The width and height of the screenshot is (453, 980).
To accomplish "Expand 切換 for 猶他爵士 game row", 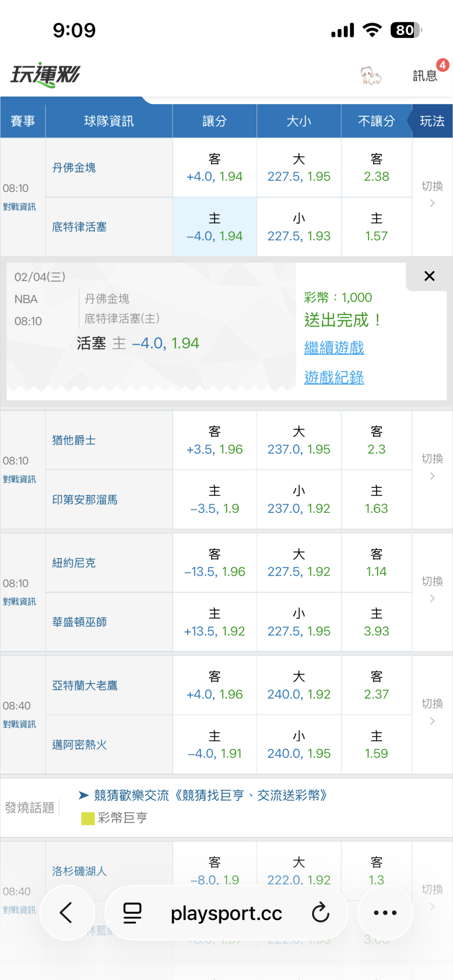I will click(432, 466).
